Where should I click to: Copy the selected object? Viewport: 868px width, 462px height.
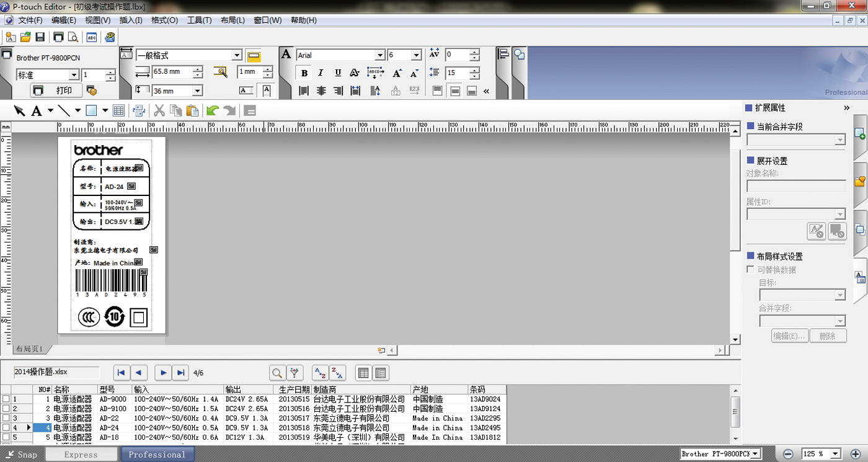(176, 111)
